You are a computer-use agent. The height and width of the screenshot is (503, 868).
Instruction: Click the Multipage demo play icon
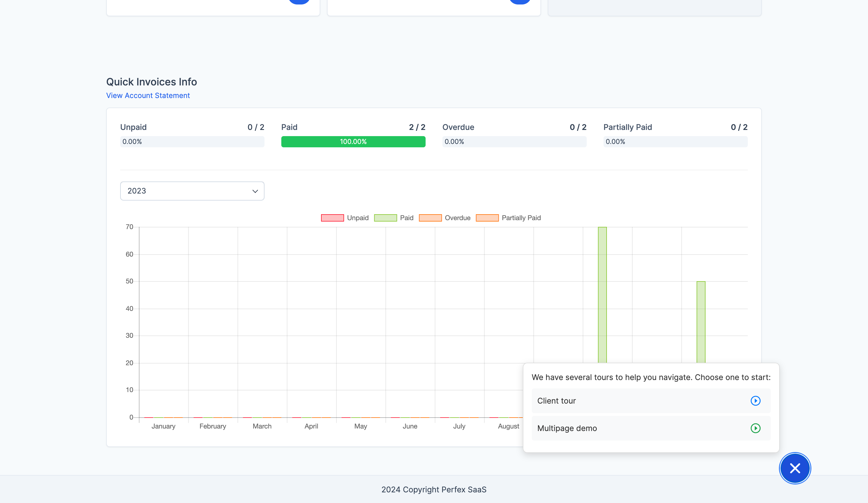click(755, 428)
